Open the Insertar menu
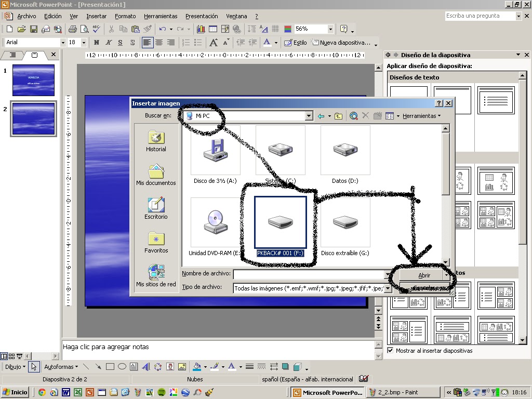532x399 pixels. 96,16
